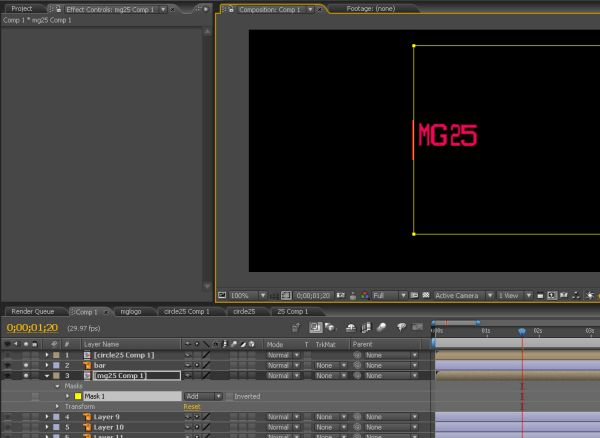Take a snapshot with the camera icon
600x438 pixels.
340,295
